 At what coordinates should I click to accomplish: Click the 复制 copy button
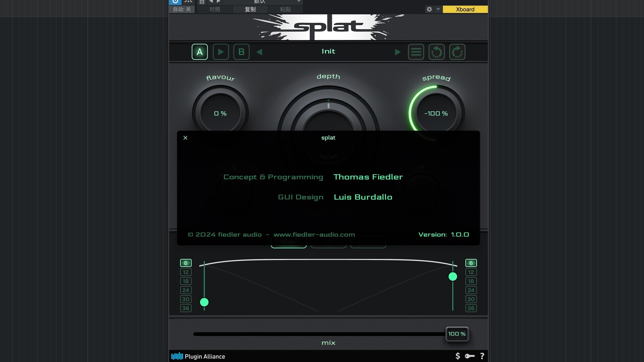pos(250,9)
